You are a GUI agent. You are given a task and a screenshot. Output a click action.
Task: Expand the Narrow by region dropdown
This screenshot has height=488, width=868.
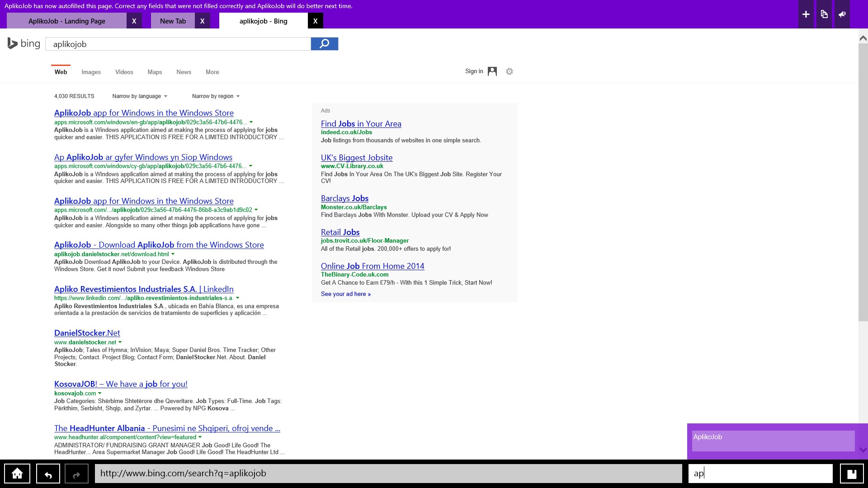click(216, 96)
